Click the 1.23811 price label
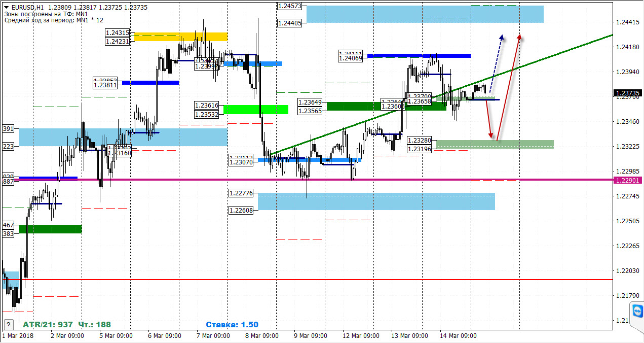This screenshot has height=343, width=644. pos(105,85)
